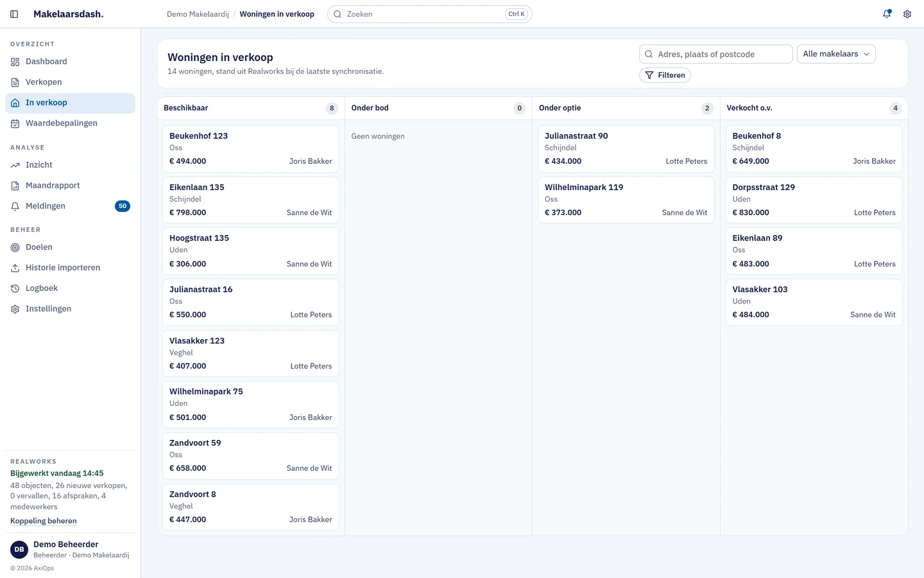Viewport: 924px width, 578px height.
Task: Click the Historie importeren upload icon
Action: click(x=15, y=268)
